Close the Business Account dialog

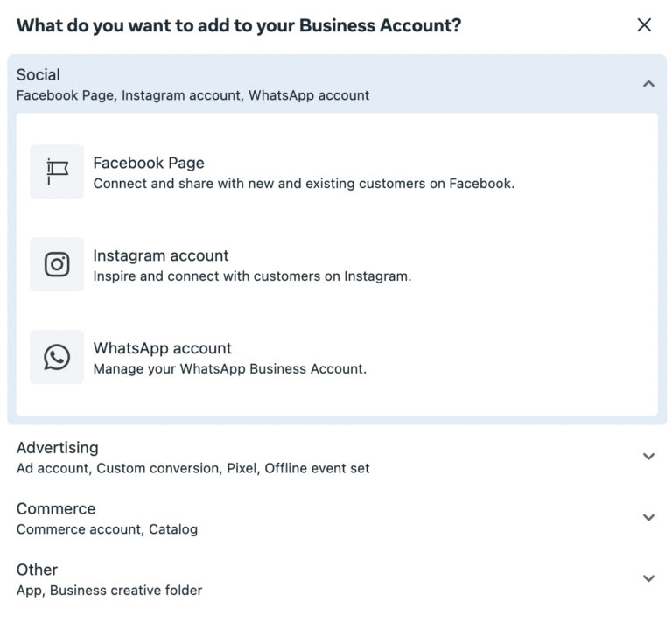(644, 25)
